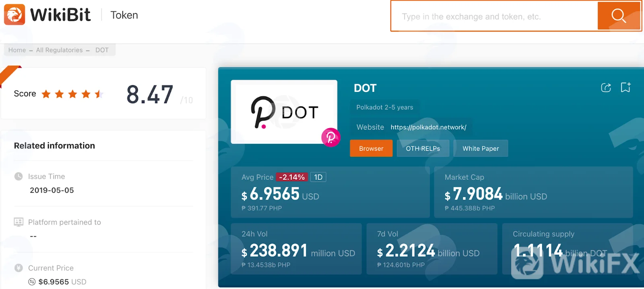This screenshot has width=644, height=289.
Task: Open the White Paper button
Action: [481, 148]
